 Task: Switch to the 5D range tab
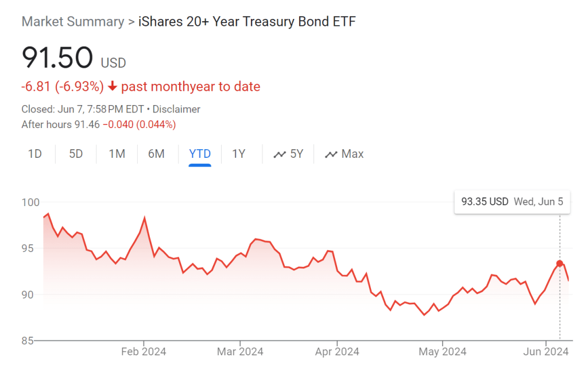[x=76, y=154]
